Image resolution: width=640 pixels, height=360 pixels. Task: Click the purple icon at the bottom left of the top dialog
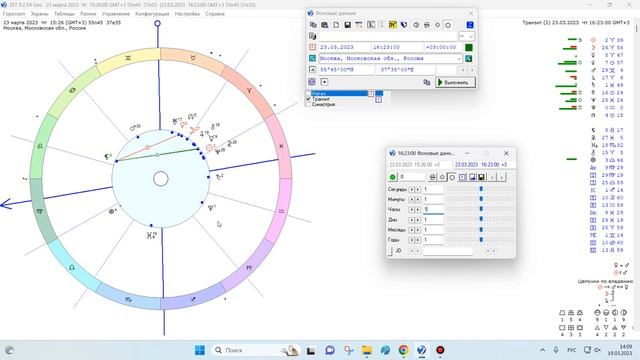point(312,82)
